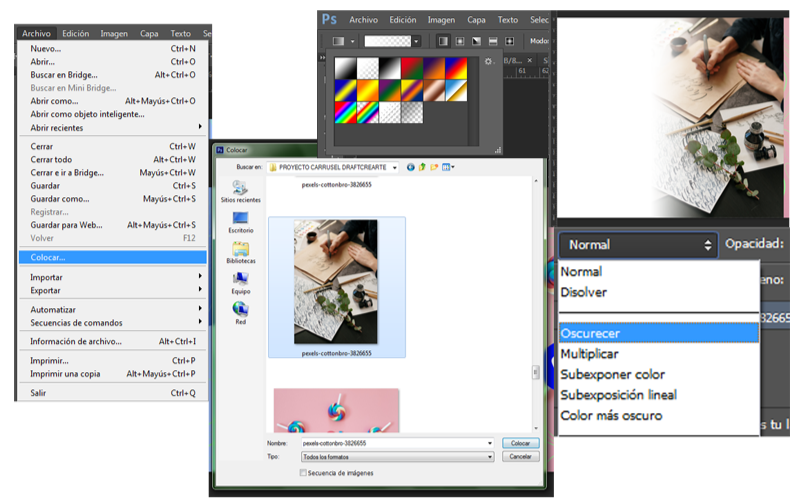Viewport: 800px width, 502px height.
Task: Open Capa menu in top Photoshop window
Action: pos(476,20)
